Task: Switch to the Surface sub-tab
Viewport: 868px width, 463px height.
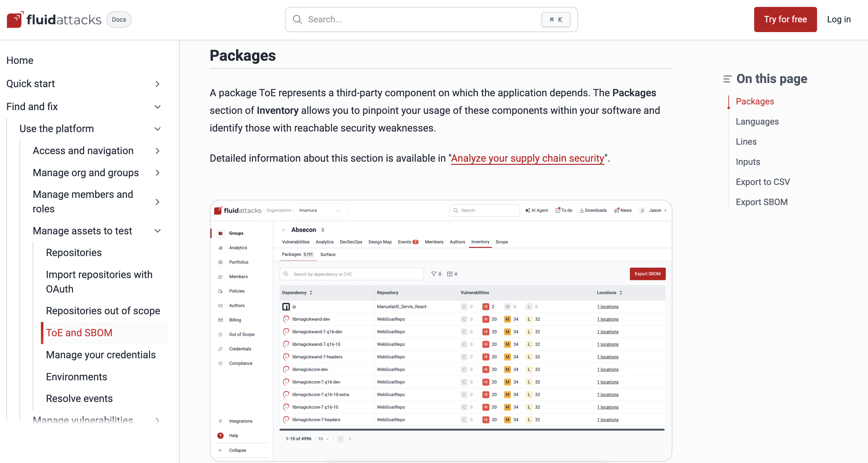Action: click(327, 254)
